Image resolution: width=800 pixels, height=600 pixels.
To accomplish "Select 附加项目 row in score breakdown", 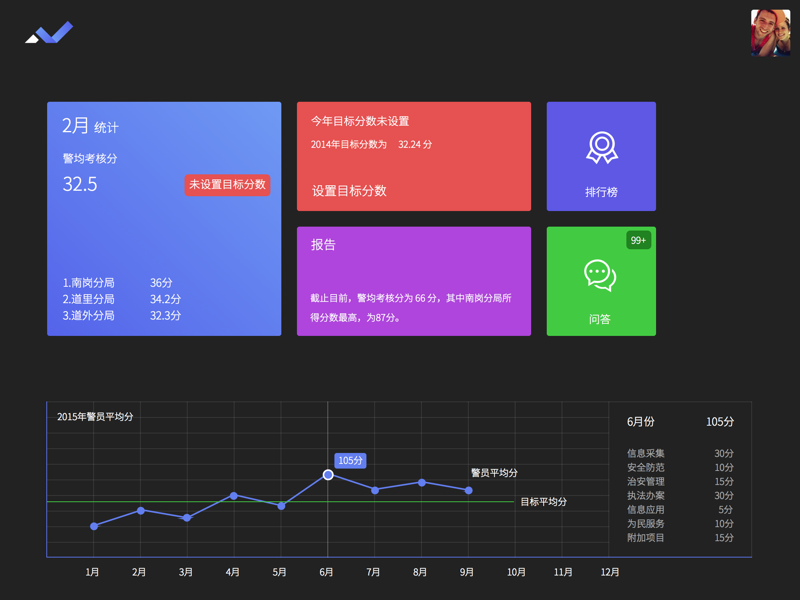I will (680, 538).
